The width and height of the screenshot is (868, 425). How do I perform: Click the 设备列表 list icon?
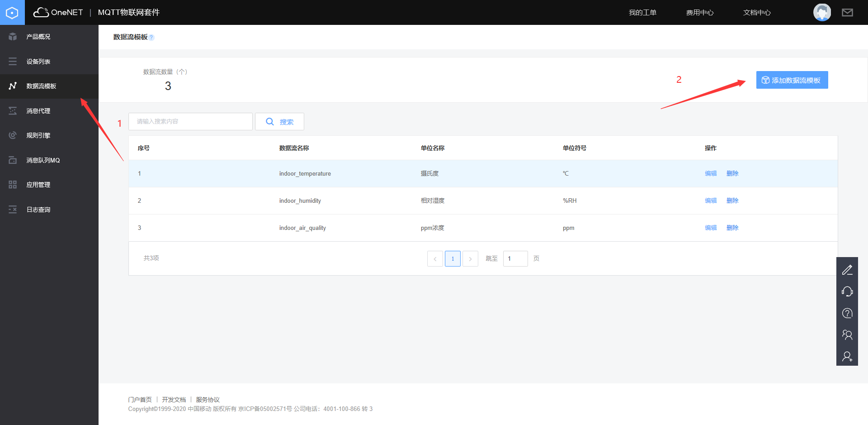(x=13, y=62)
